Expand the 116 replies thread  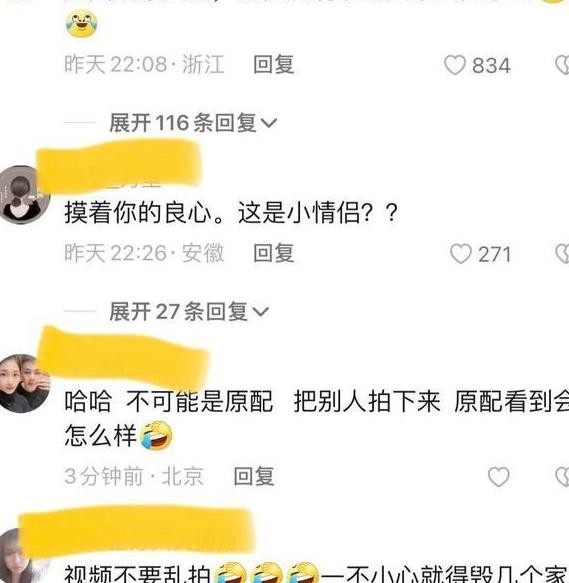[193, 123]
